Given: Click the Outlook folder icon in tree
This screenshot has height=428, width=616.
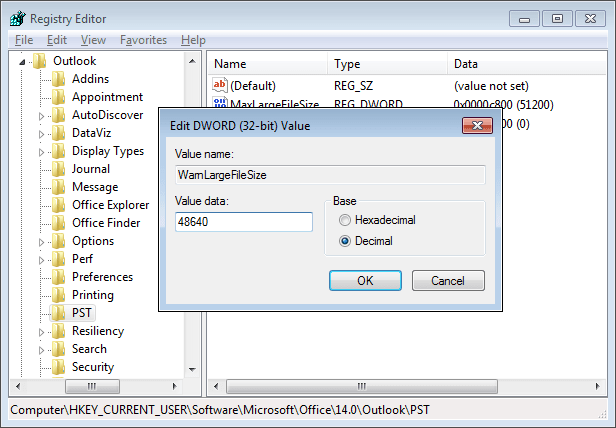Looking at the screenshot, I should (40, 61).
